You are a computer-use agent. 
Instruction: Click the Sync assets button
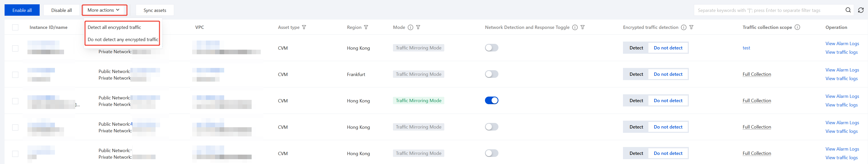click(155, 10)
